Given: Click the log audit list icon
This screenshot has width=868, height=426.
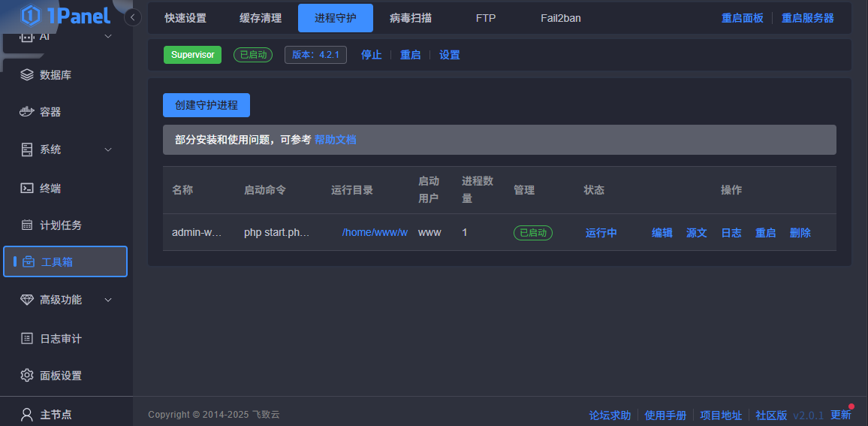Looking at the screenshot, I should (x=26, y=338).
